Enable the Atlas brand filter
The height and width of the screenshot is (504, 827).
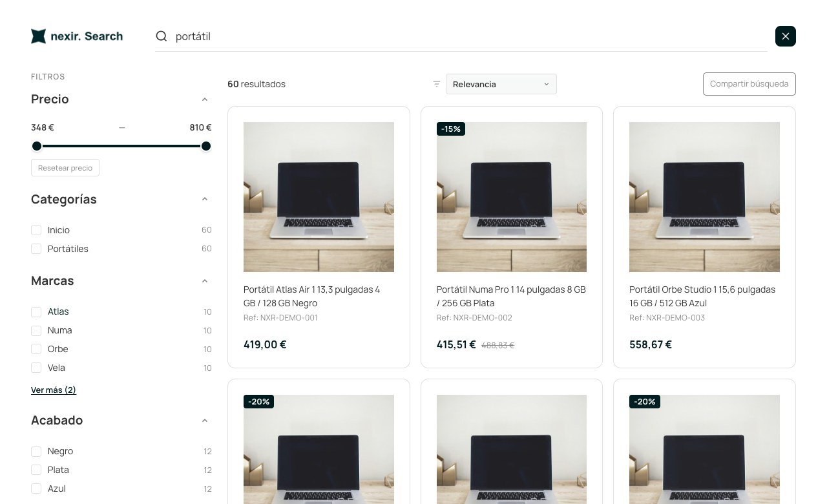tap(36, 311)
